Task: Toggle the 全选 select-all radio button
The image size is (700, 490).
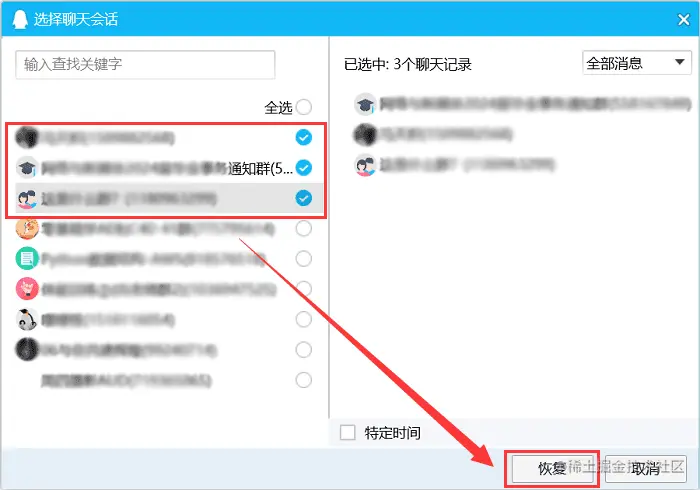Action: 304,107
